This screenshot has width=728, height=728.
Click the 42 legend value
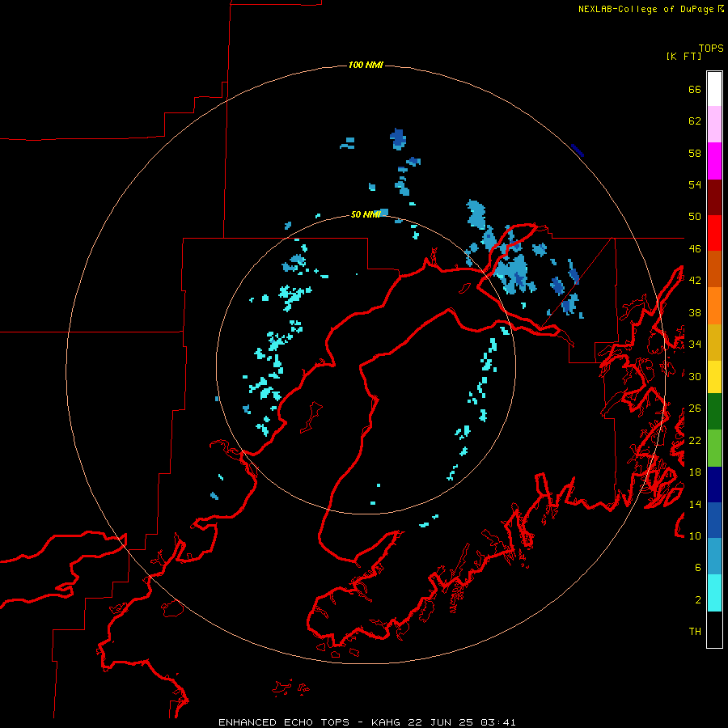695,281
